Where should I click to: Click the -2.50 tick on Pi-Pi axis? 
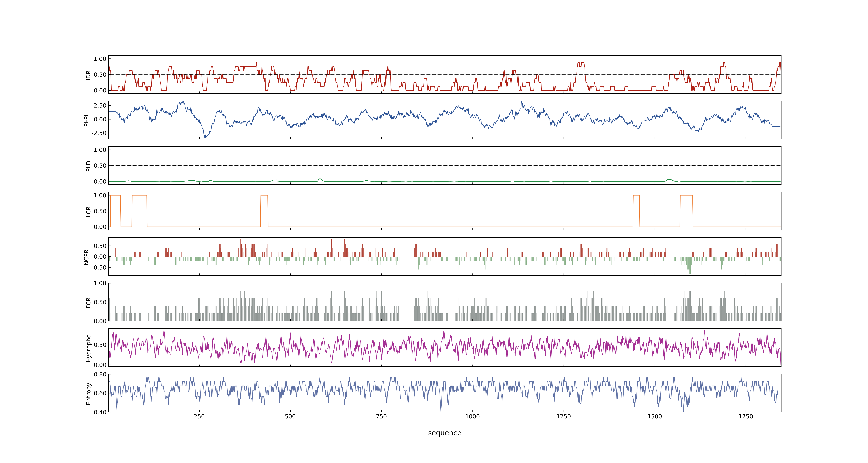point(99,133)
